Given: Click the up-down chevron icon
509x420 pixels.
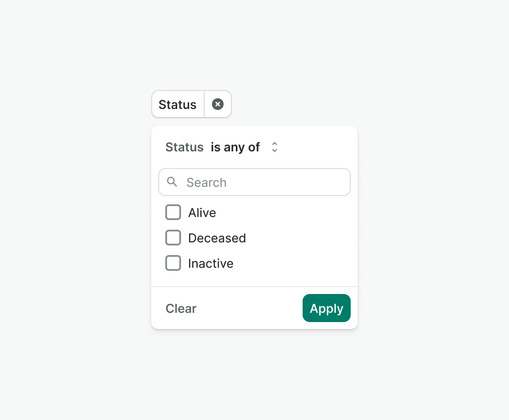Looking at the screenshot, I should pyautogui.click(x=275, y=147).
